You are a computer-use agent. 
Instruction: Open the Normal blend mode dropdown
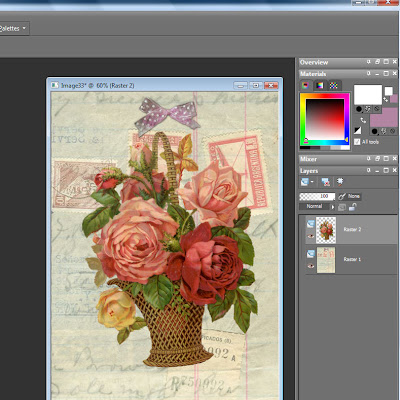tap(314, 206)
